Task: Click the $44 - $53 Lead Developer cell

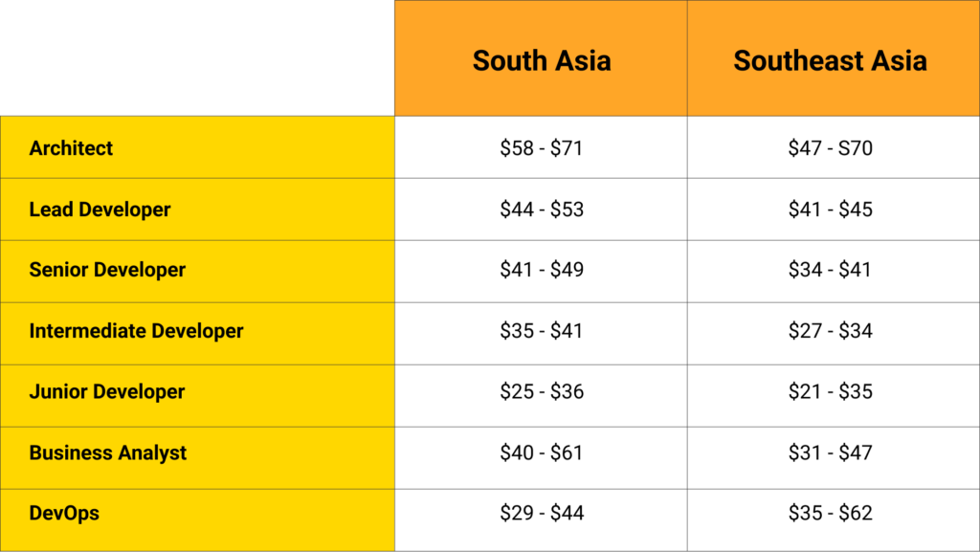Action: (542, 210)
